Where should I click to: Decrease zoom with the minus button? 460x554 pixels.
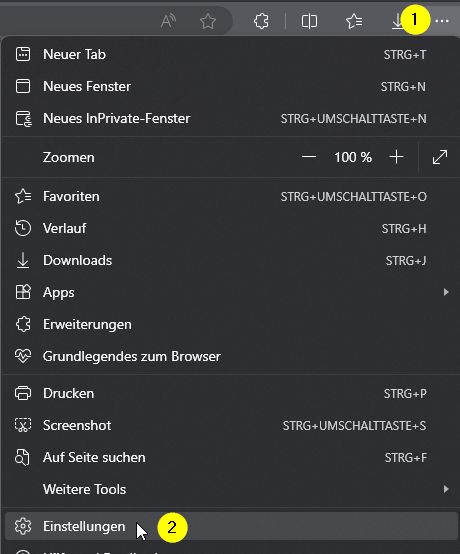(x=309, y=157)
